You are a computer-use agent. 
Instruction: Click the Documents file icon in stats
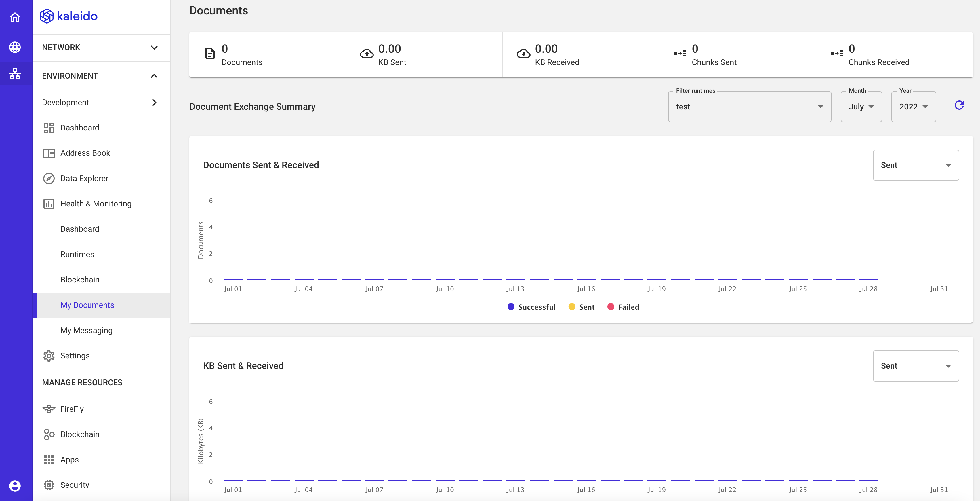[210, 53]
